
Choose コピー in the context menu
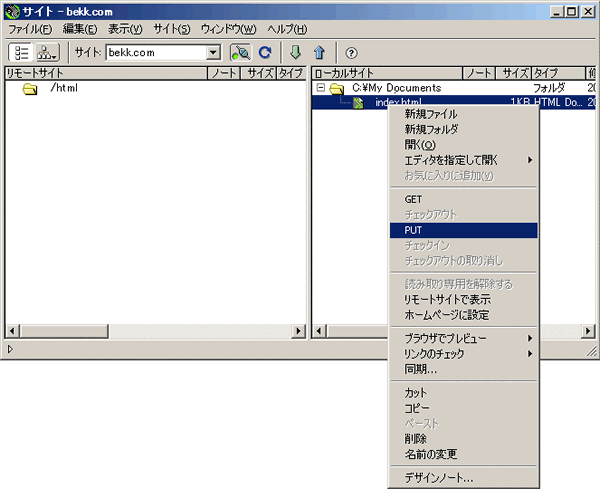click(463, 408)
